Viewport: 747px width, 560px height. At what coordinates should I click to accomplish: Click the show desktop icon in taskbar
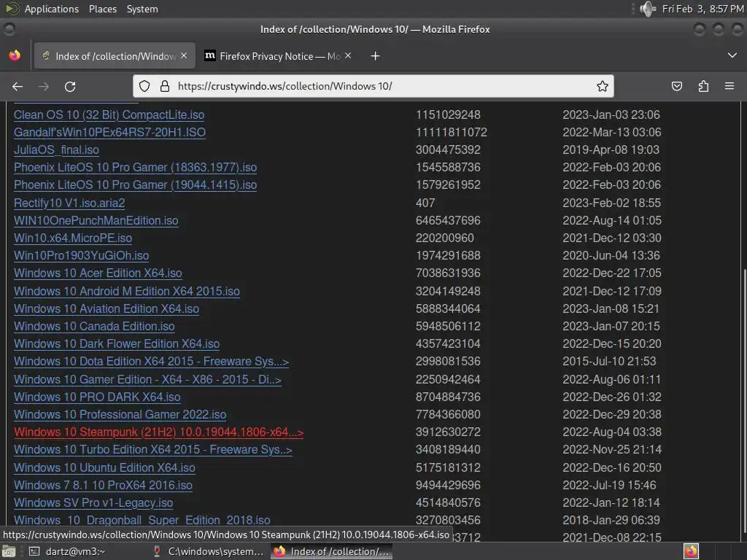coord(9,551)
